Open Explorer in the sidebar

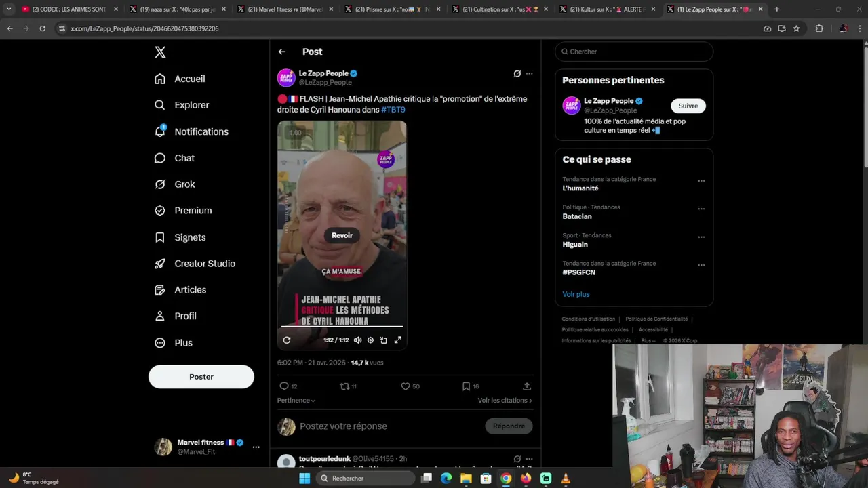pos(182,105)
